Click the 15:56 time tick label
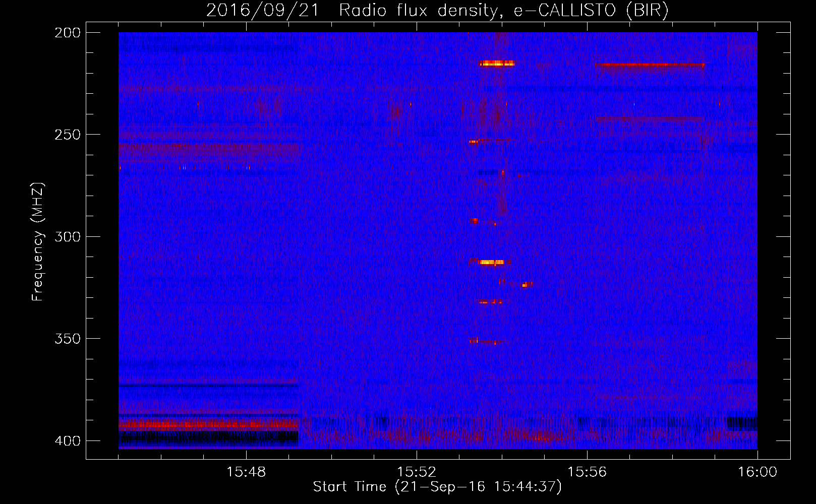Screen dimensions: 816x504 tap(587, 472)
